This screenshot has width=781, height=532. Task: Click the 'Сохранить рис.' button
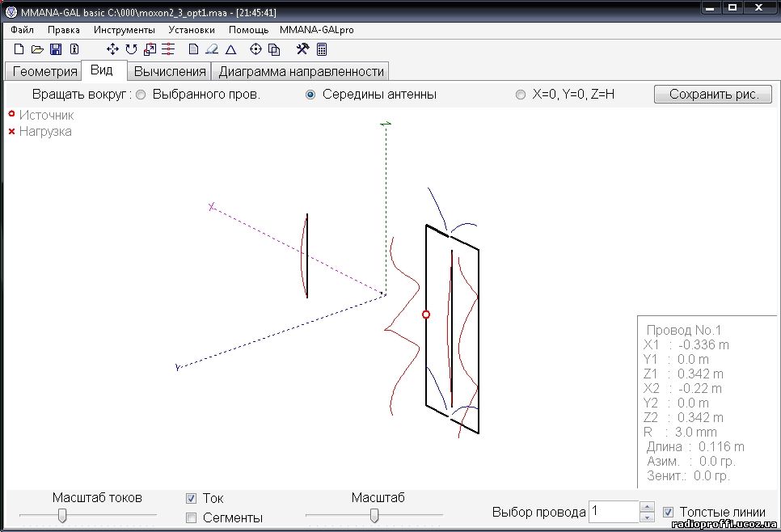713,94
